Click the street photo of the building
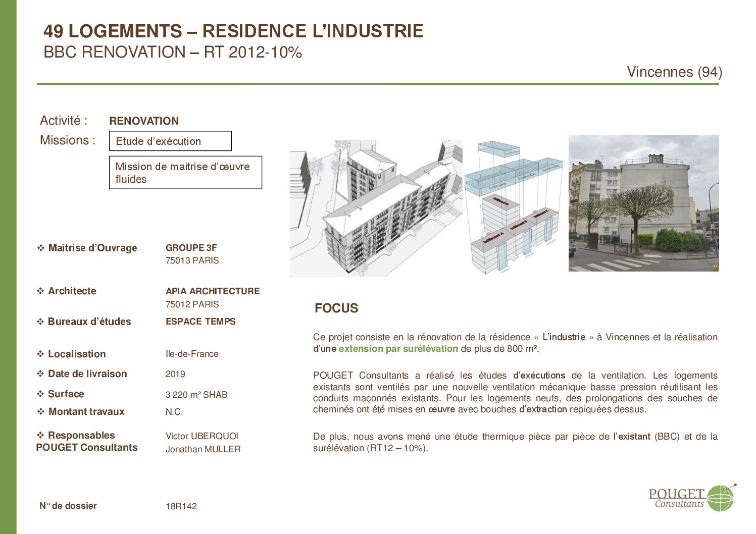Viewport: 756px width, 534px height. click(x=643, y=203)
